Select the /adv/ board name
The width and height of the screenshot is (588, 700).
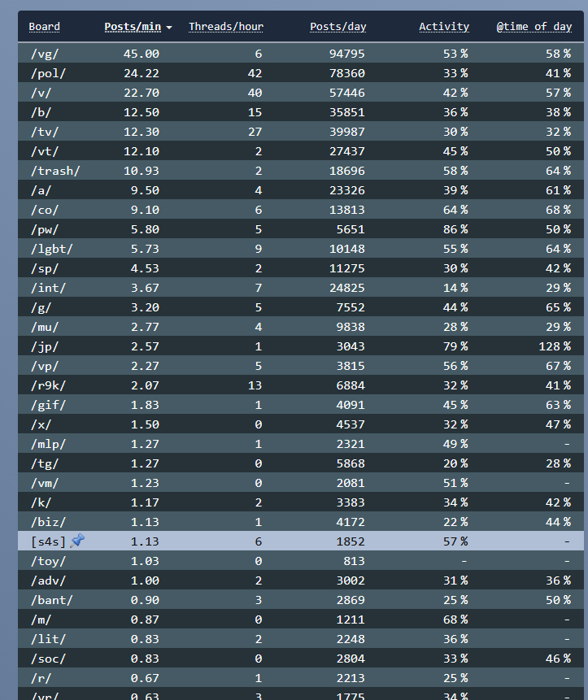pos(48,580)
